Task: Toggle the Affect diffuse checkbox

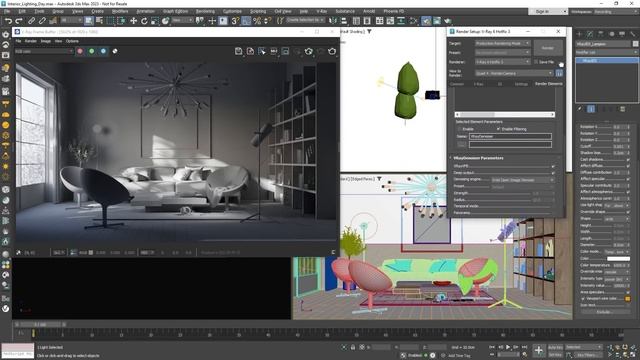Action: coord(628,166)
